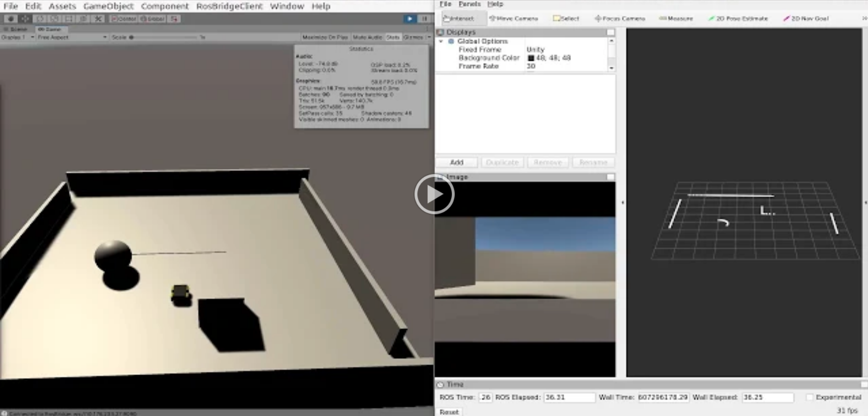The width and height of the screenshot is (868, 416).
Task: Click the Unity Play button
Action: [409, 19]
